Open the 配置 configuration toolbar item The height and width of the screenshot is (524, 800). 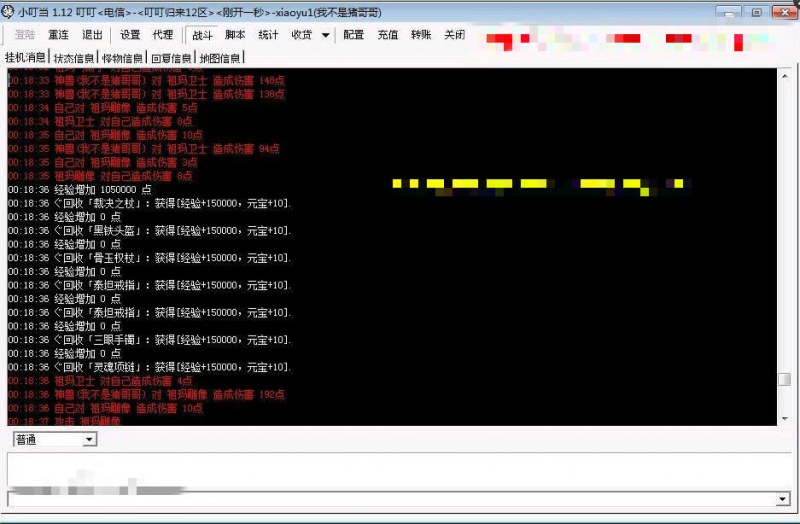coord(353,35)
